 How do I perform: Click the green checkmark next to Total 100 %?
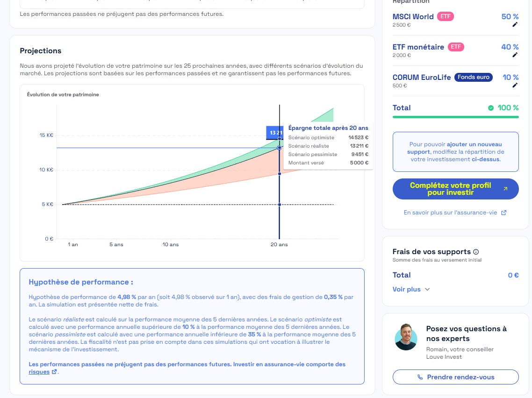coord(490,107)
